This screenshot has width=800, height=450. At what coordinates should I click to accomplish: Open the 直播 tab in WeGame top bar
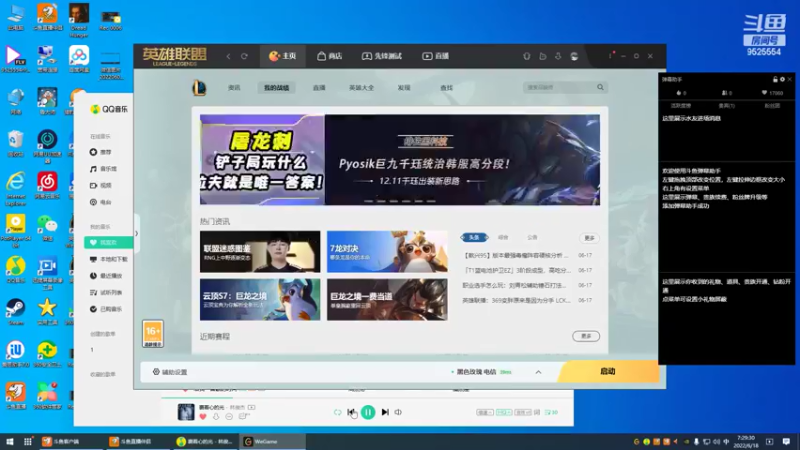click(x=435, y=56)
